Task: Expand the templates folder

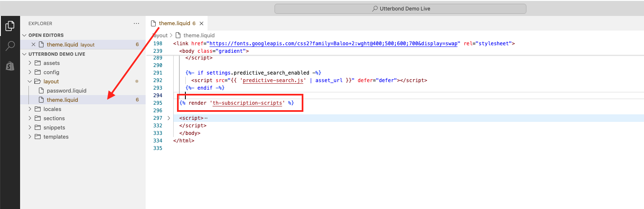Action: point(30,137)
